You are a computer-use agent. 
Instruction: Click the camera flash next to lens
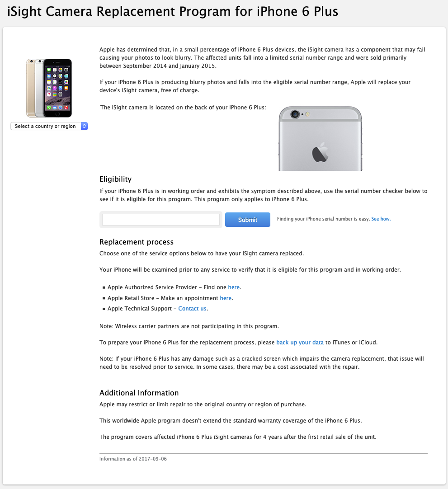(x=307, y=114)
